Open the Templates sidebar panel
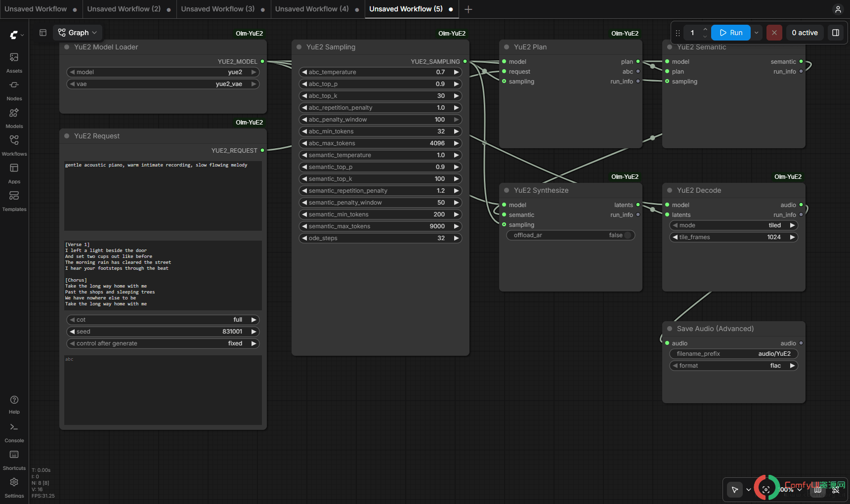 coord(14,201)
